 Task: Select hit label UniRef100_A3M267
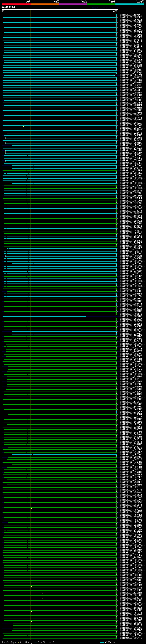coord(131,382)
